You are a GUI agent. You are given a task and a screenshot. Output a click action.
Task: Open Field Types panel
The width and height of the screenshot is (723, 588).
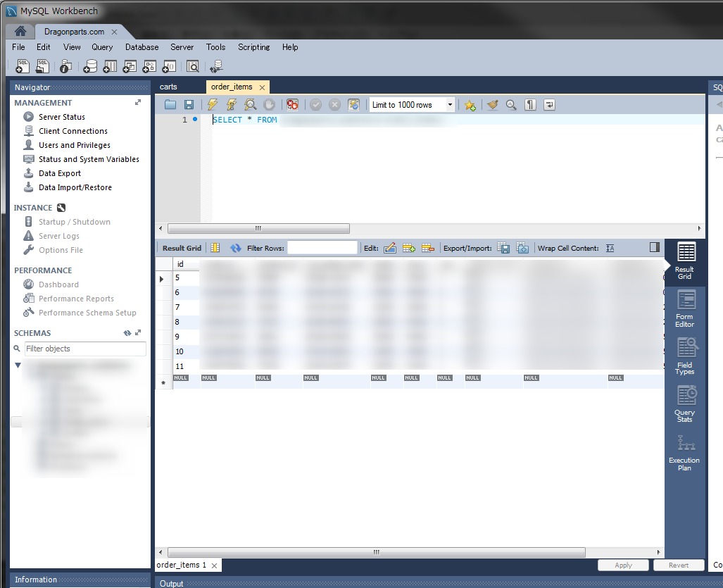click(x=685, y=356)
